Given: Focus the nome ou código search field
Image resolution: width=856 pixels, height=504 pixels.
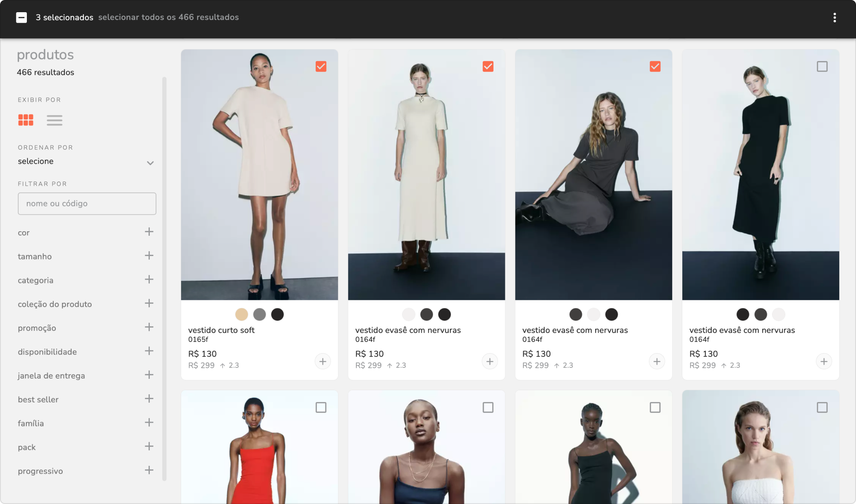Looking at the screenshot, I should tap(87, 204).
